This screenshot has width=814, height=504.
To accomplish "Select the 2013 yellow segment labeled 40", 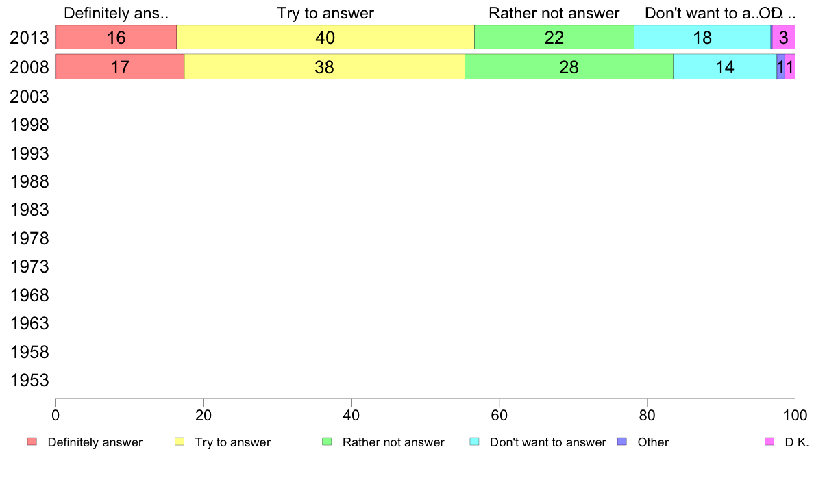I will 325,38.
